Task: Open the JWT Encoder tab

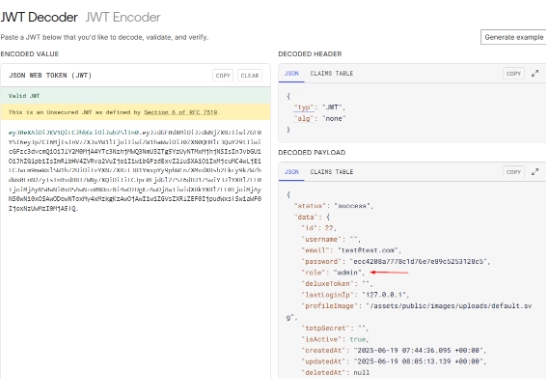Action: [123, 17]
